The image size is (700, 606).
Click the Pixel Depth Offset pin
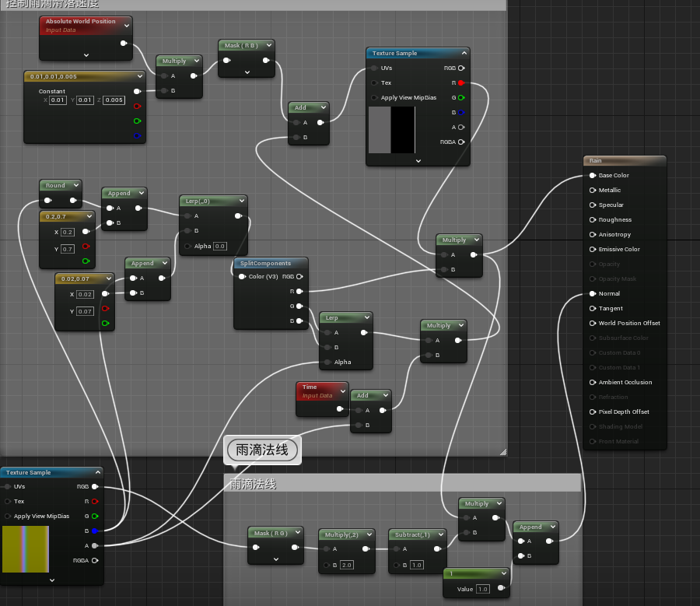pyautogui.click(x=593, y=412)
